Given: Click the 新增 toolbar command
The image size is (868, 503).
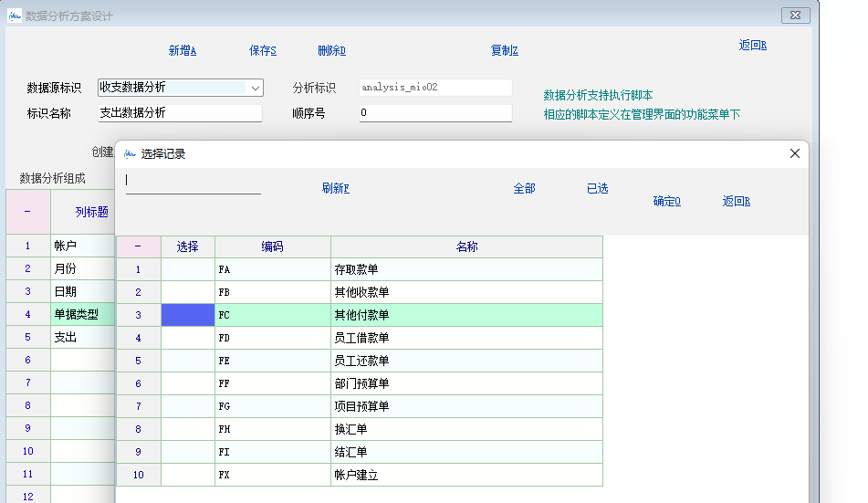Looking at the screenshot, I should coord(183,51).
